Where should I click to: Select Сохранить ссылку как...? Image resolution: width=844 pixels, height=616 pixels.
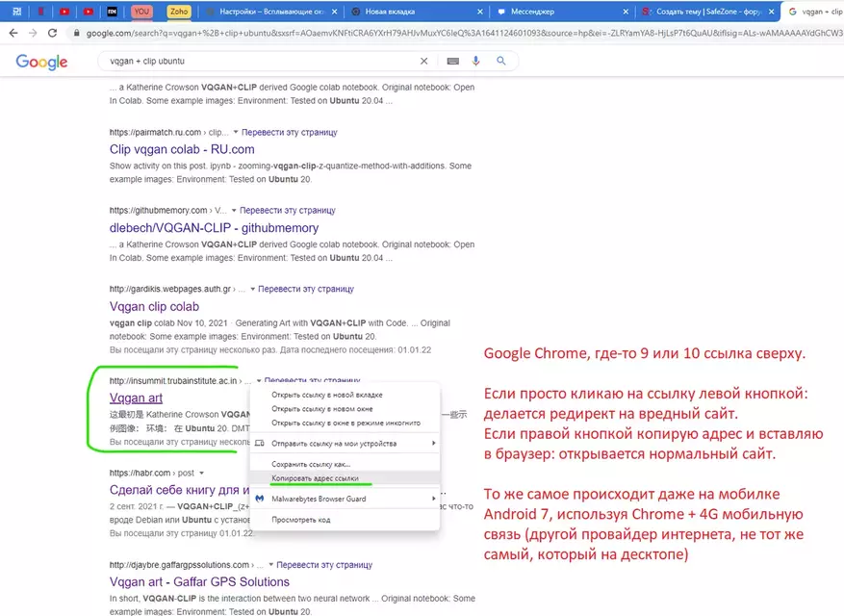point(345,464)
